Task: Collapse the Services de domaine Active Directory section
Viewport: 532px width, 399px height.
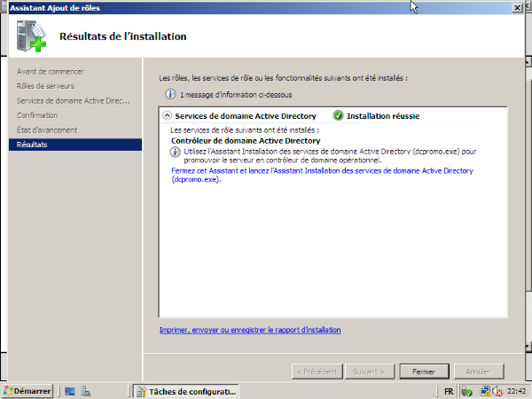Action: [167, 115]
